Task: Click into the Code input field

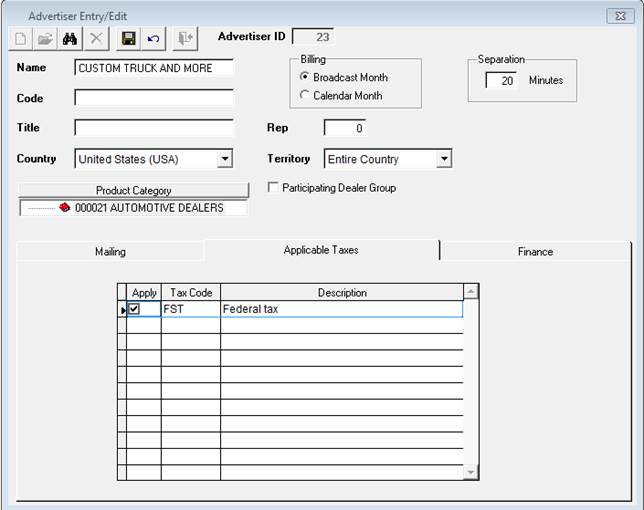Action: coord(153,98)
